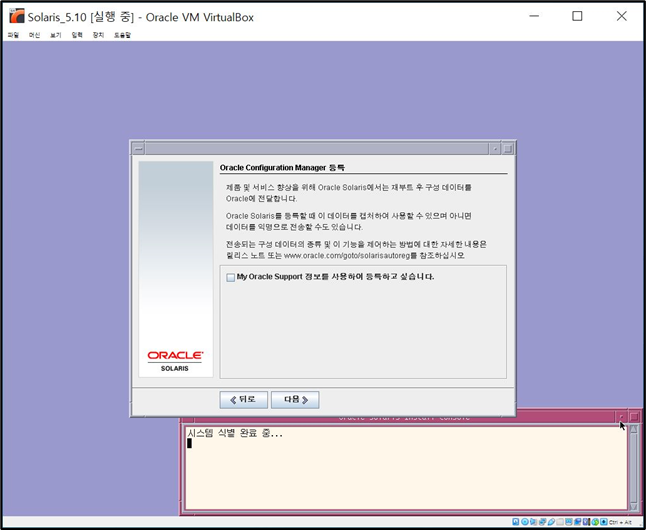This screenshot has width=646, height=530.
Task: Click the hard disk activity icon in status bar
Action: [x=516, y=522]
